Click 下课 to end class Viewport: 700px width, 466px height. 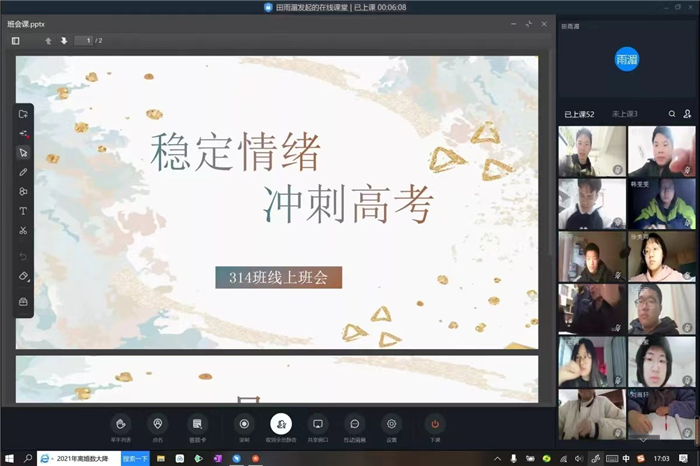435,425
